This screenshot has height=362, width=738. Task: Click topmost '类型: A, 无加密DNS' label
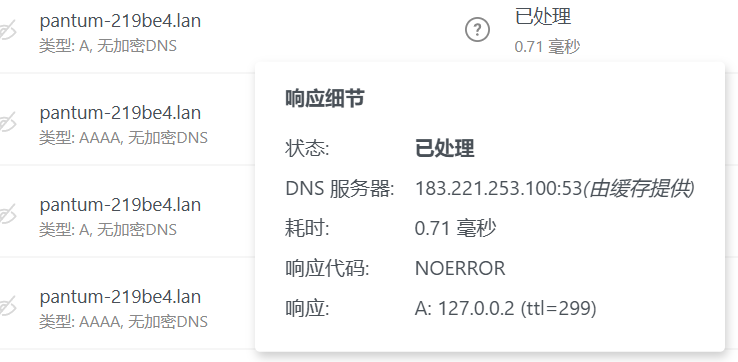(108, 46)
